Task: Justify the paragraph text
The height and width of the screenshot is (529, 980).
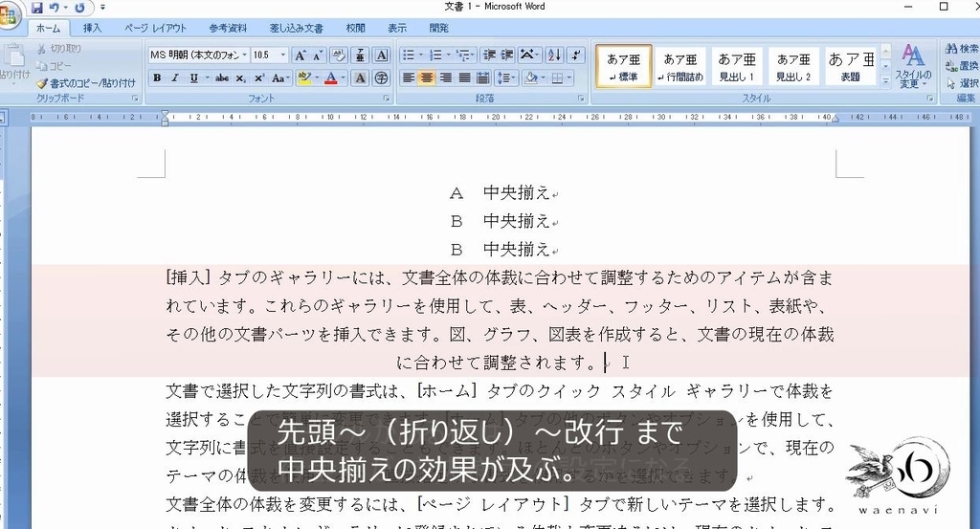Action: click(464, 78)
